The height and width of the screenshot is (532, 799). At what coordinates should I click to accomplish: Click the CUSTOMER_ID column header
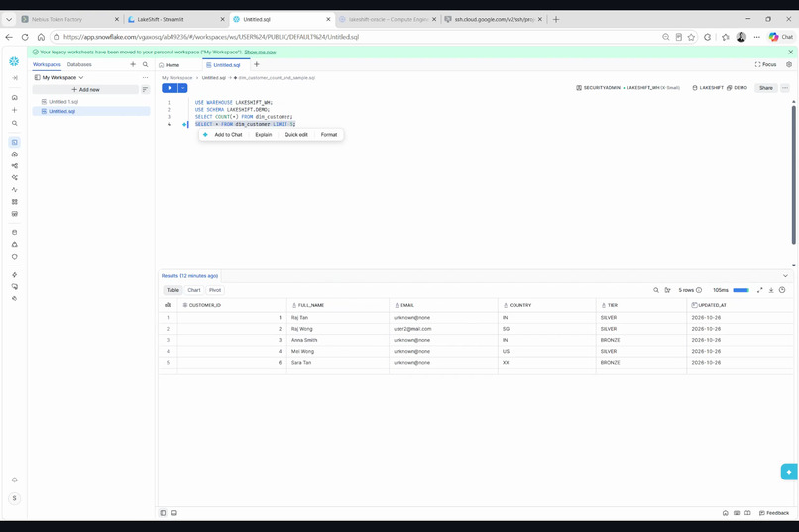tap(232, 305)
